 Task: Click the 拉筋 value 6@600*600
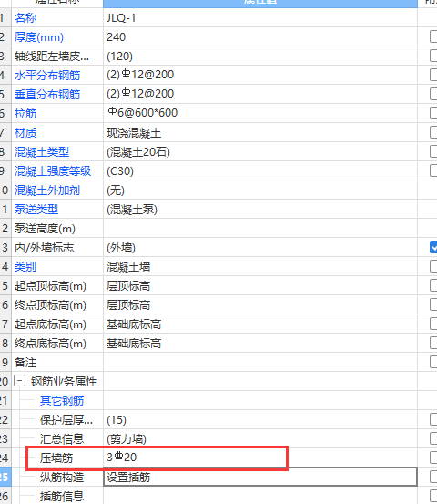click(142, 113)
